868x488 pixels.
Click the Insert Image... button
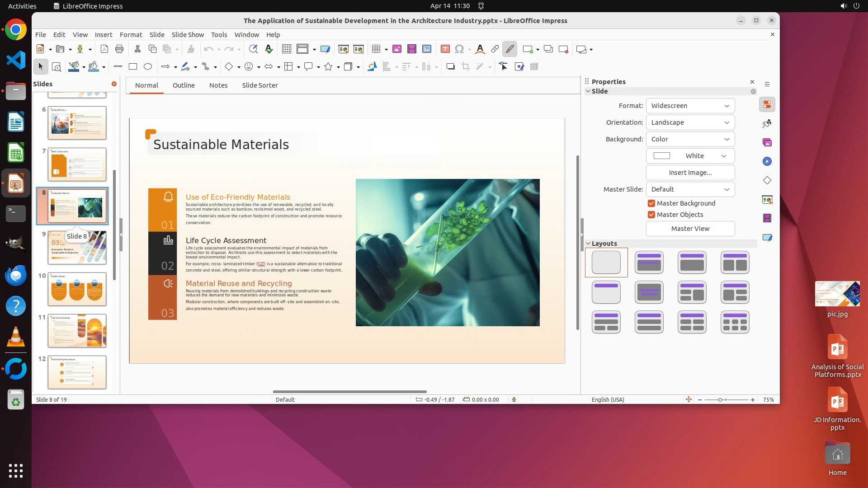(x=690, y=173)
